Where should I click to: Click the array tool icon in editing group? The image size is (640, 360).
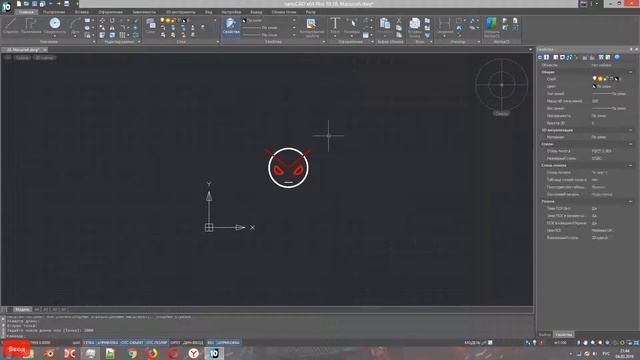click(x=122, y=35)
